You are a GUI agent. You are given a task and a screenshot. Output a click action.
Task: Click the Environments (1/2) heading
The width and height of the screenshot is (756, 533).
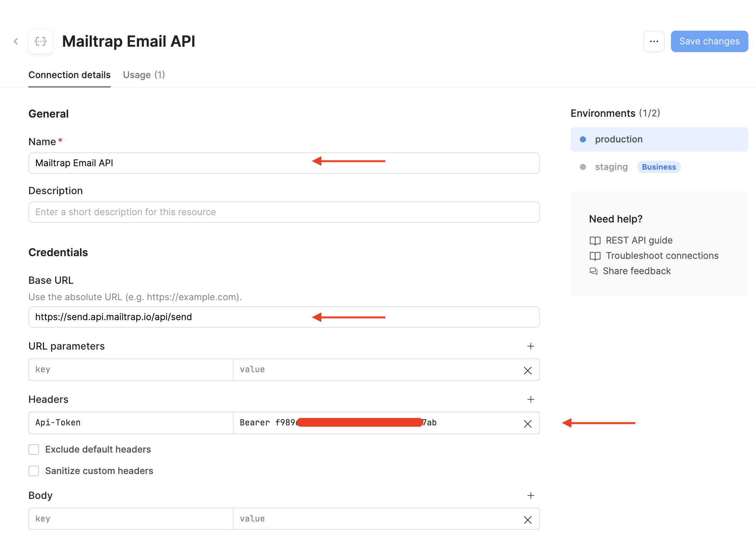pos(615,113)
